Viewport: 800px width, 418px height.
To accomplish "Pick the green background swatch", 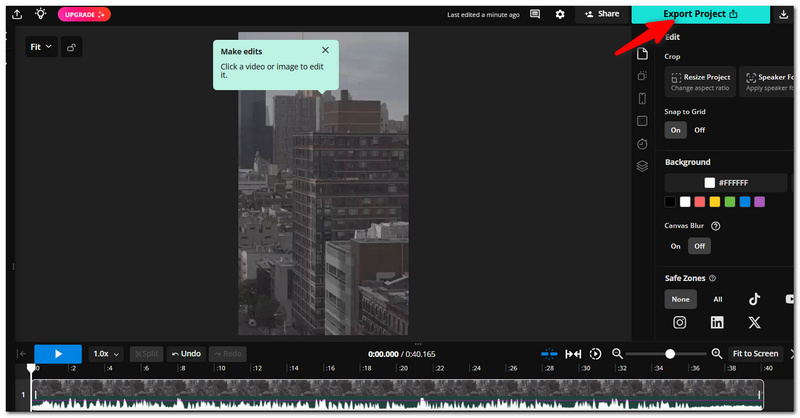I will 730,202.
